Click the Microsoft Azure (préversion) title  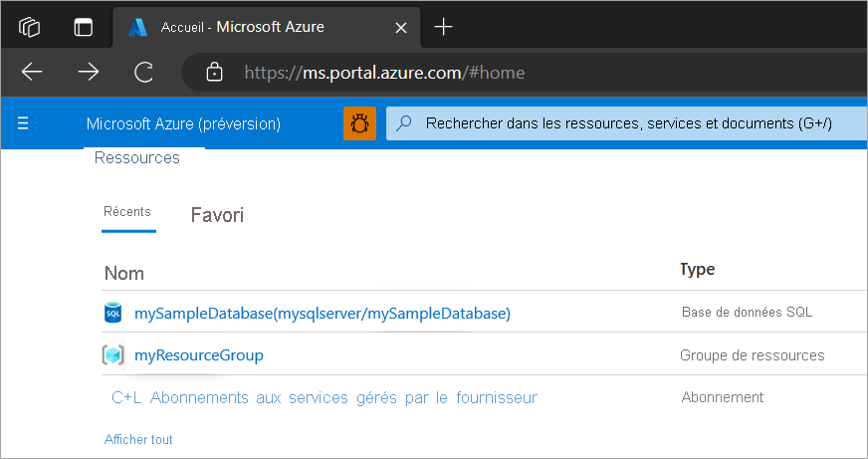pos(183,123)
